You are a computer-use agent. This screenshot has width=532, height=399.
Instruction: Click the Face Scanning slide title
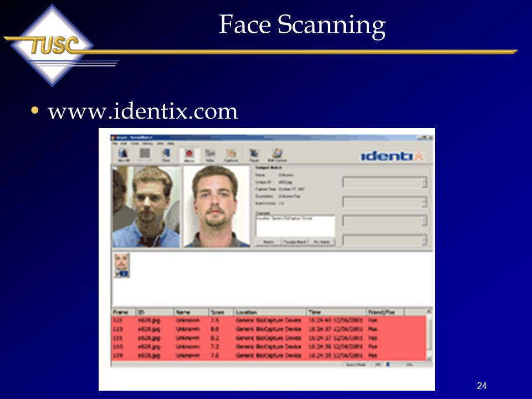[302, 25]
